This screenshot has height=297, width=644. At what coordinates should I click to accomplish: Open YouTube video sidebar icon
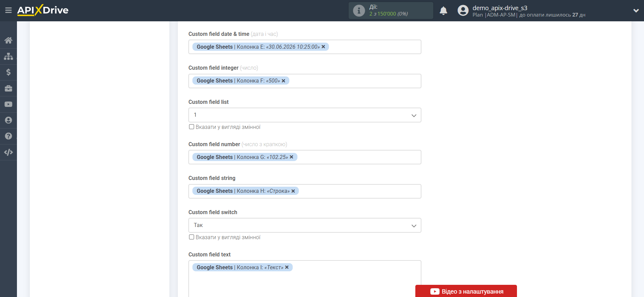(8, 104)
